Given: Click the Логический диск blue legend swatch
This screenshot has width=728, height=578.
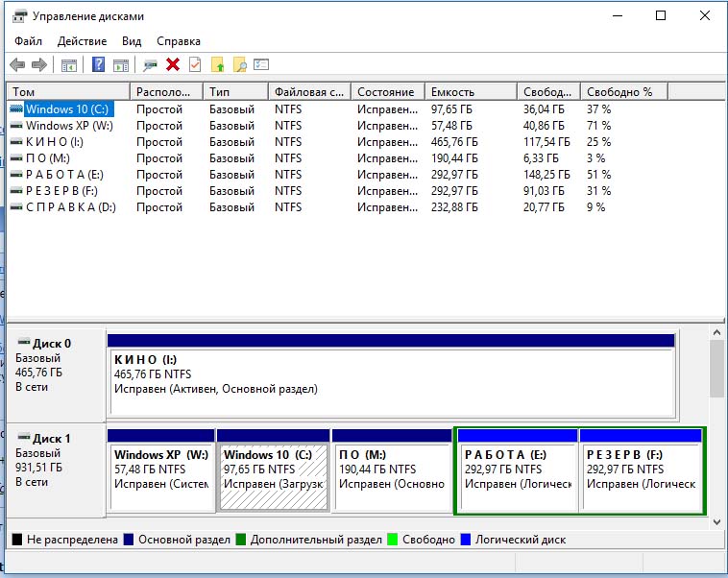Looking at the screenshot, I should [x=467, y=540].
